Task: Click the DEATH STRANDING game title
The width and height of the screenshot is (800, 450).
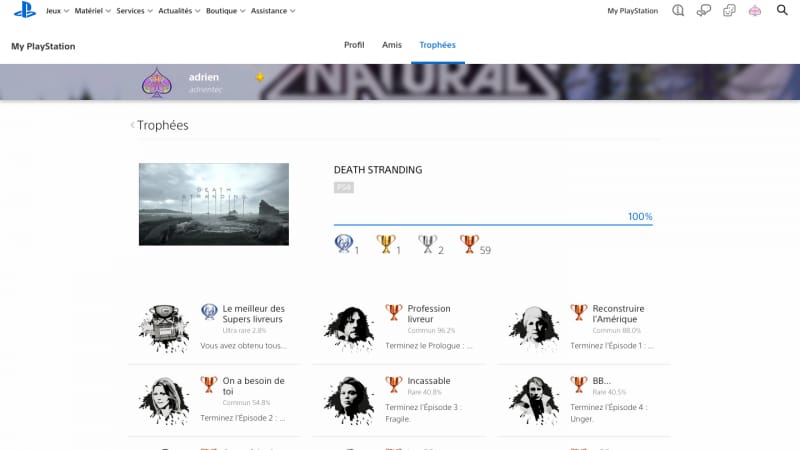Action: pos(378,170)
